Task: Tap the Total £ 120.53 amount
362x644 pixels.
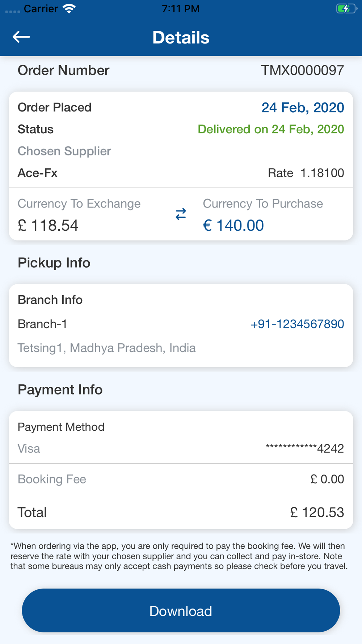Action: point(317,512)
